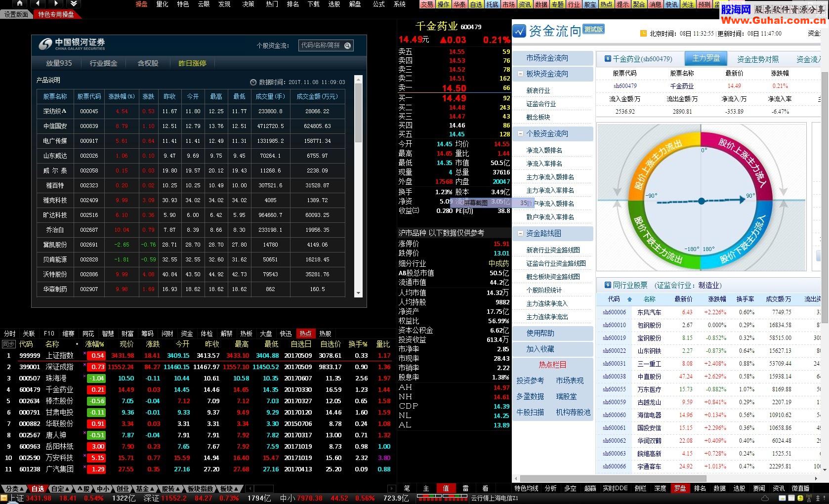Open the 操盘 menu
829x504 pixels.
coord(141,4)
